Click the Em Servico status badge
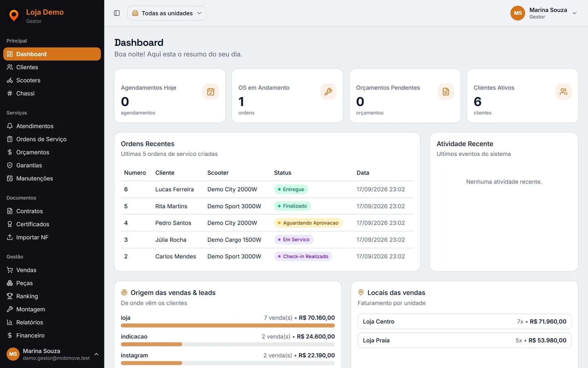The height and width of the screenshot is (368, 588). coord(294,240)
